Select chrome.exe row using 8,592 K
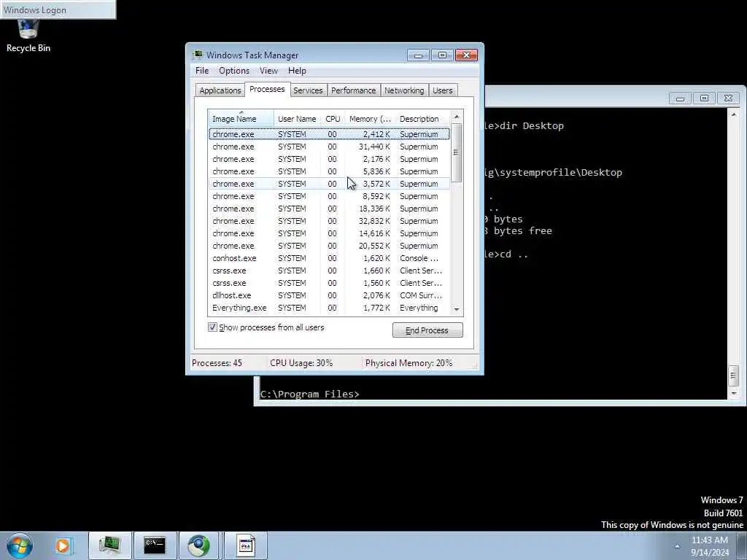 pyautogui.click(x=329, y=196)
